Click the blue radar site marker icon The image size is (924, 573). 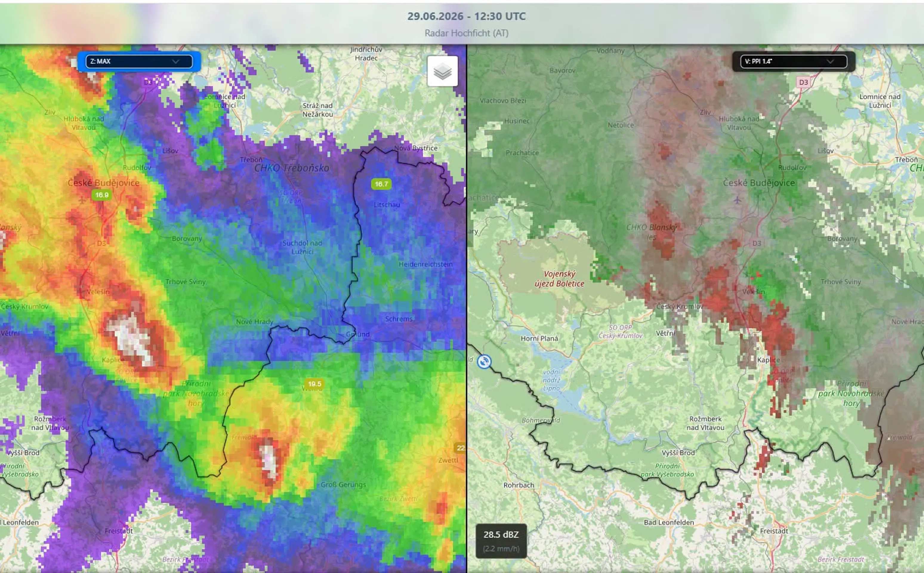[x=484, y=361]
